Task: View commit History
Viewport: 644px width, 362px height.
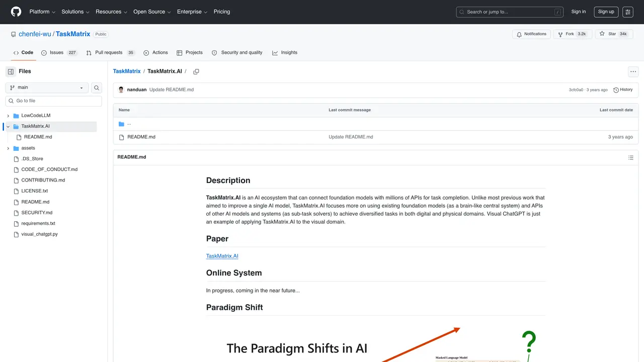Action: (623, 90)
